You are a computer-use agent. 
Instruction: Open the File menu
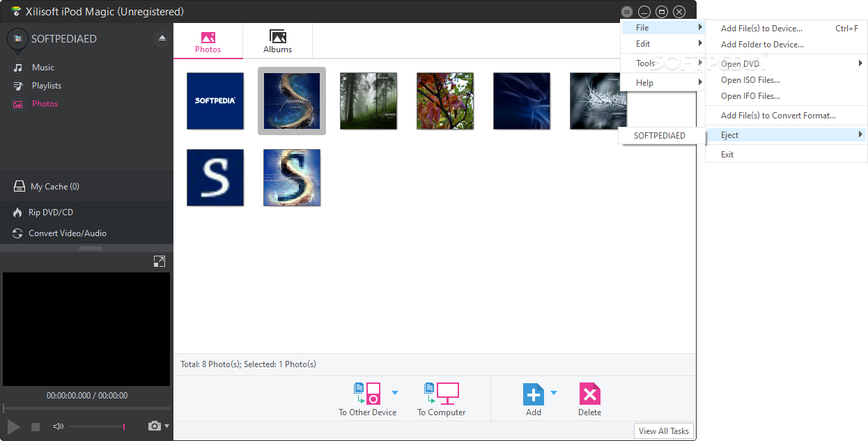tap(662, 28)
